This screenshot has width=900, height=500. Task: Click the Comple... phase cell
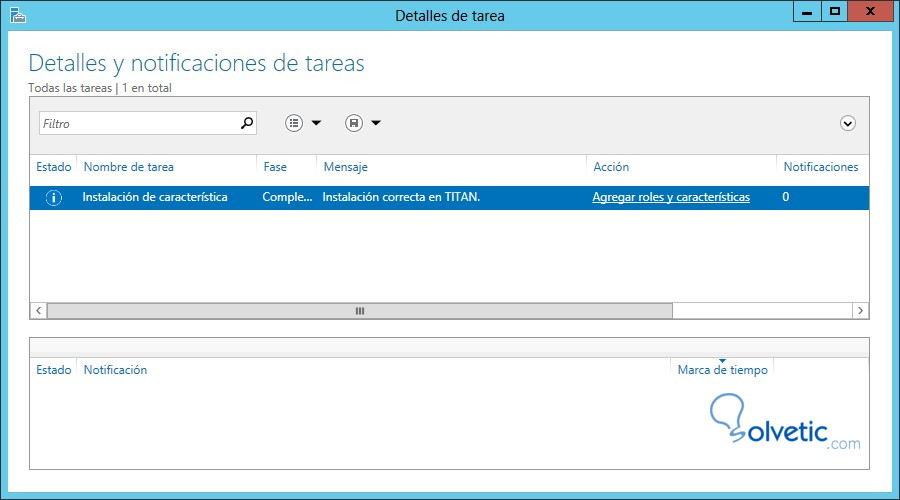point(287,197)
